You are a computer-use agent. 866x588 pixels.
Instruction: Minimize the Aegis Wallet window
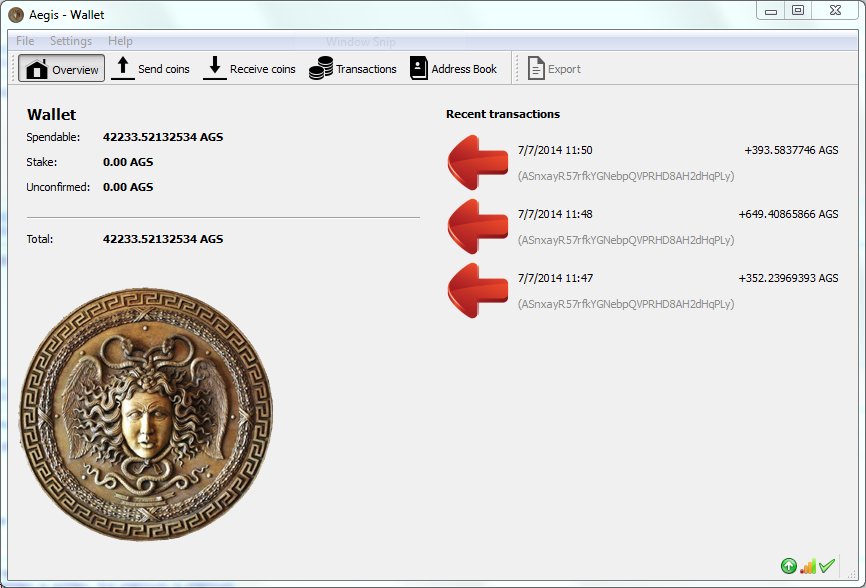pyautogui.click(x=771, y=11)
